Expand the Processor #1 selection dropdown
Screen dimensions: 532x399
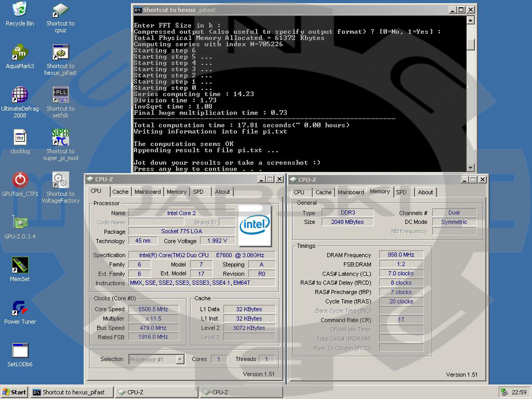pos(180,360)
